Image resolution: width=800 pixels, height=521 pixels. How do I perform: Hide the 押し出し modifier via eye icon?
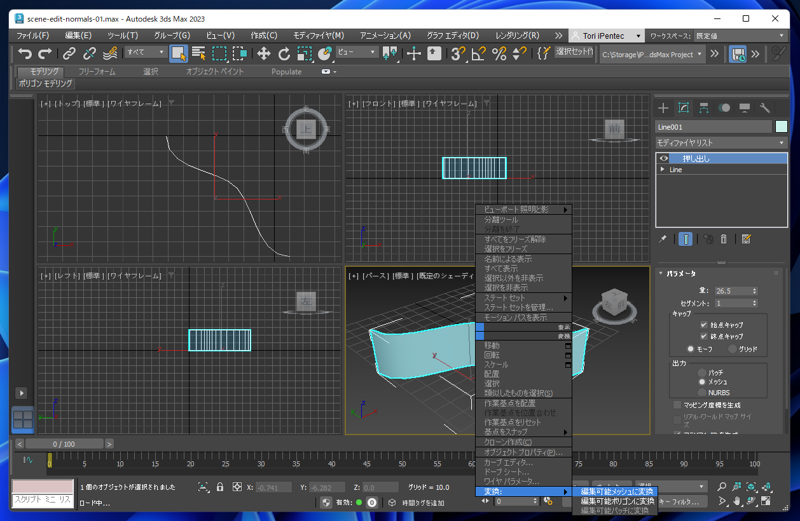(x=663, y=158)
